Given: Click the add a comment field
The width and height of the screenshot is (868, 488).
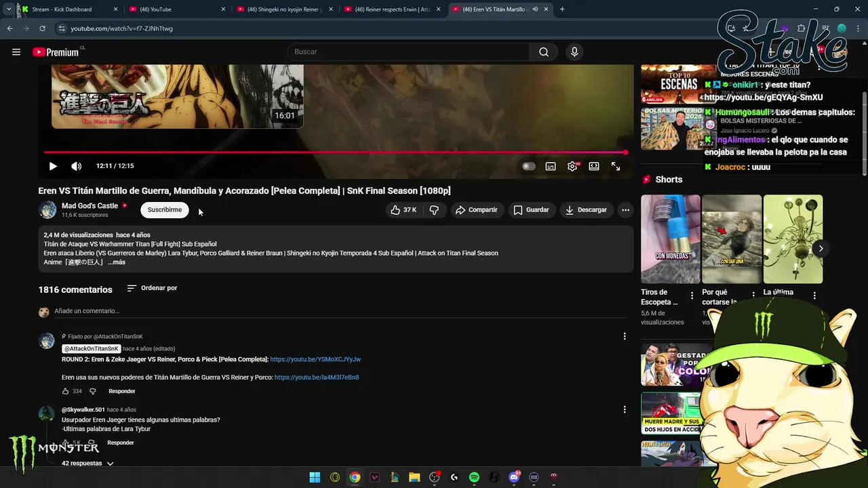Looking at the screenshot, I should 339,311.
